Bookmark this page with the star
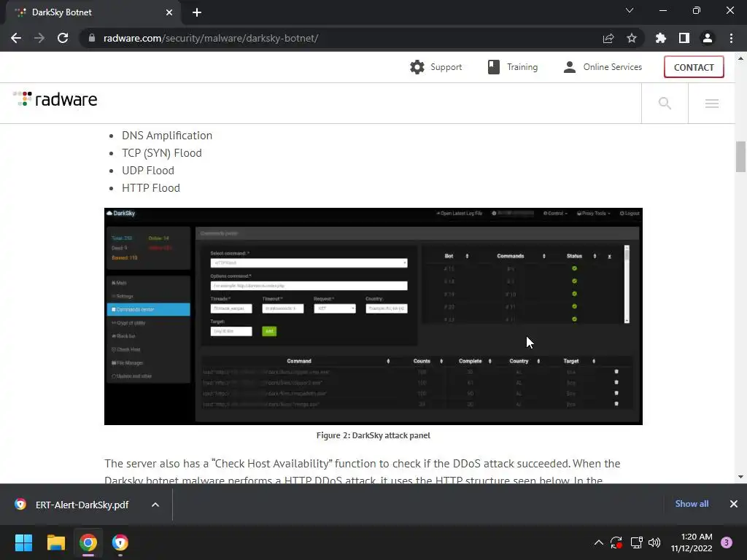Viewport: 747px width, 560px height. (632, 38)
